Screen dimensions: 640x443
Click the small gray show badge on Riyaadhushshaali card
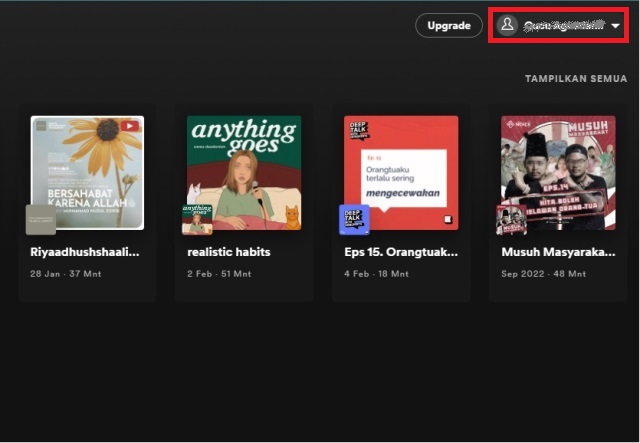[x=41, y=220]
